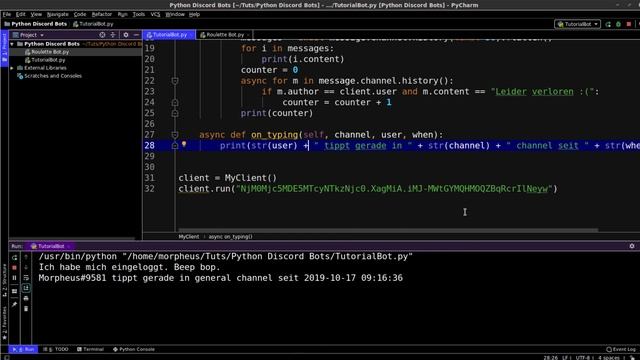The image size is (640, 360).
Task: Jump up the stack trace arrow
Action: 26,257
